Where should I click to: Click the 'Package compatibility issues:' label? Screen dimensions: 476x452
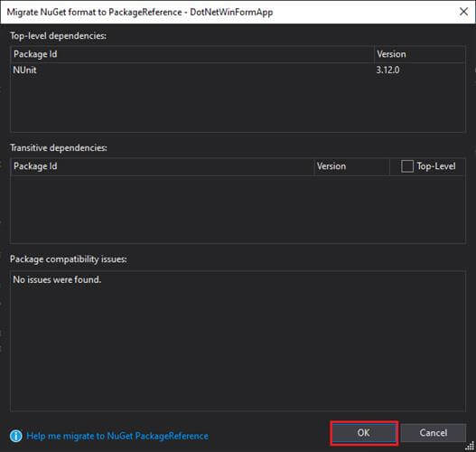point(69,259)
